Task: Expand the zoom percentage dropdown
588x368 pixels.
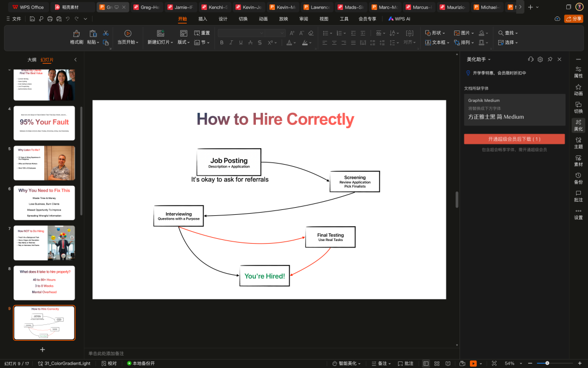Action: click(x=521, y=363)
